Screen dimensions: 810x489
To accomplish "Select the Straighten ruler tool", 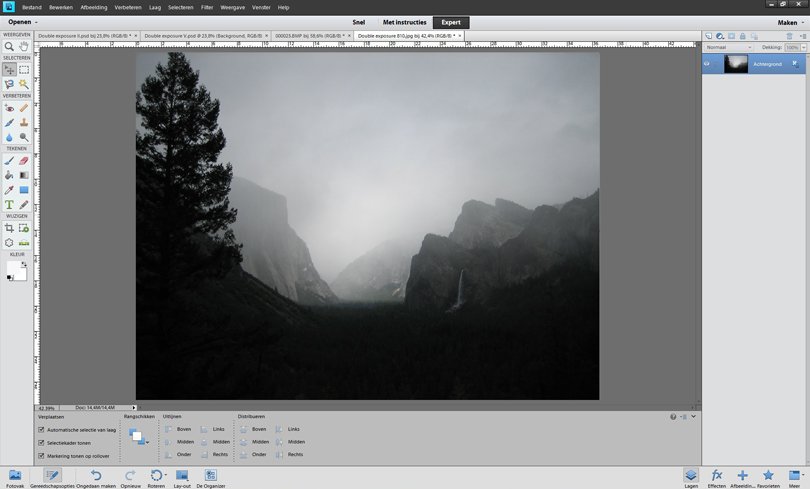I will click(24, 242).
